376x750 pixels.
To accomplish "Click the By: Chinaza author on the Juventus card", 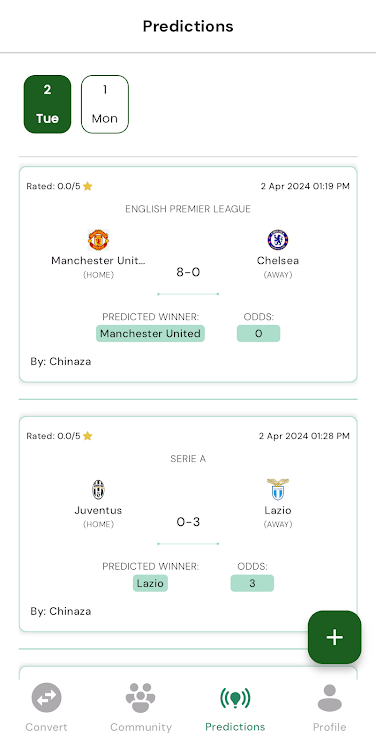I will [61, 611].
